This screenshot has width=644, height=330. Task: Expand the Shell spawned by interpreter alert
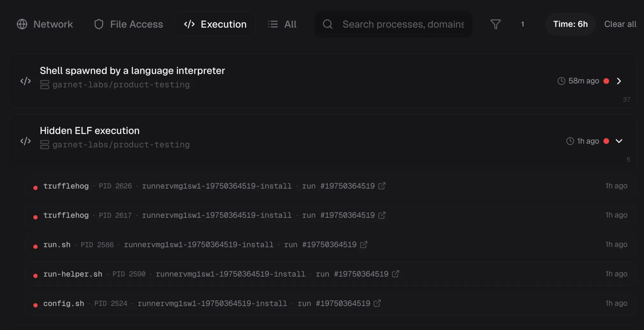(619, 81)
